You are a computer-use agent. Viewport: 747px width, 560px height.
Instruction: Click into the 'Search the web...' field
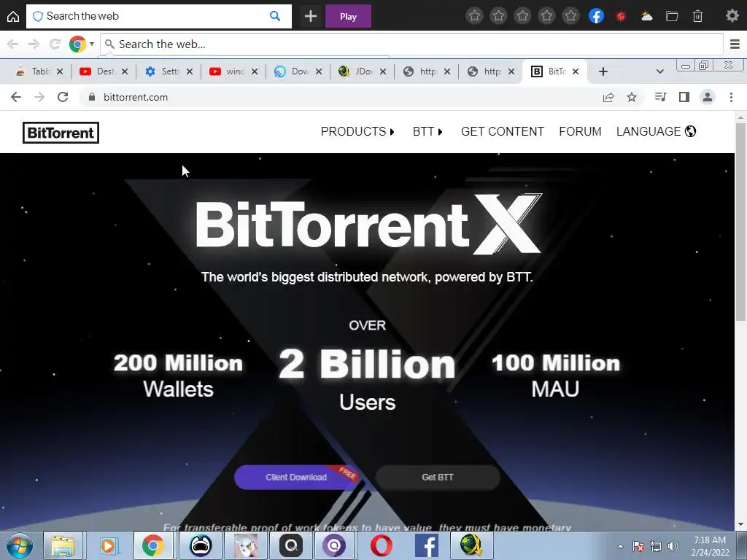pos(411,44)
